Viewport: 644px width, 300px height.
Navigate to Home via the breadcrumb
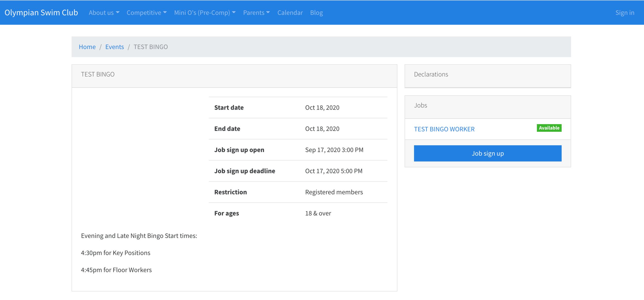point(87,47)
